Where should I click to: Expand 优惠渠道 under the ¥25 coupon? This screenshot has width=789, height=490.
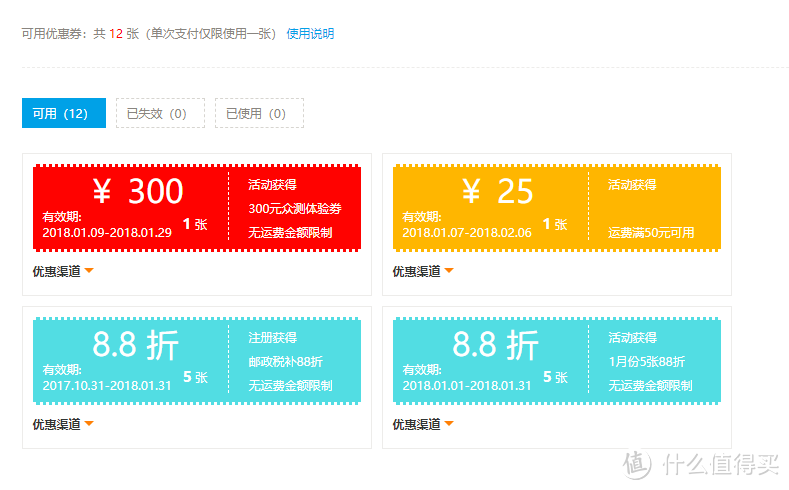click(x=423, y=271)
